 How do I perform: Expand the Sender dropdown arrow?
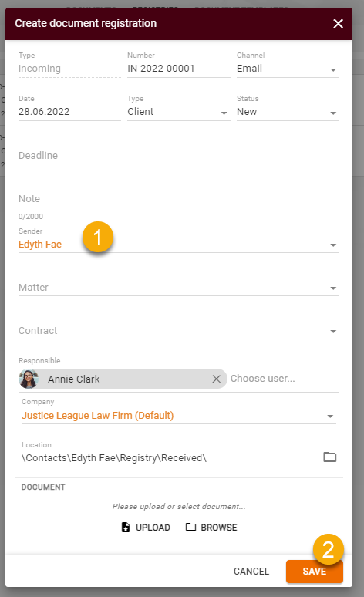tap(333, 245)
